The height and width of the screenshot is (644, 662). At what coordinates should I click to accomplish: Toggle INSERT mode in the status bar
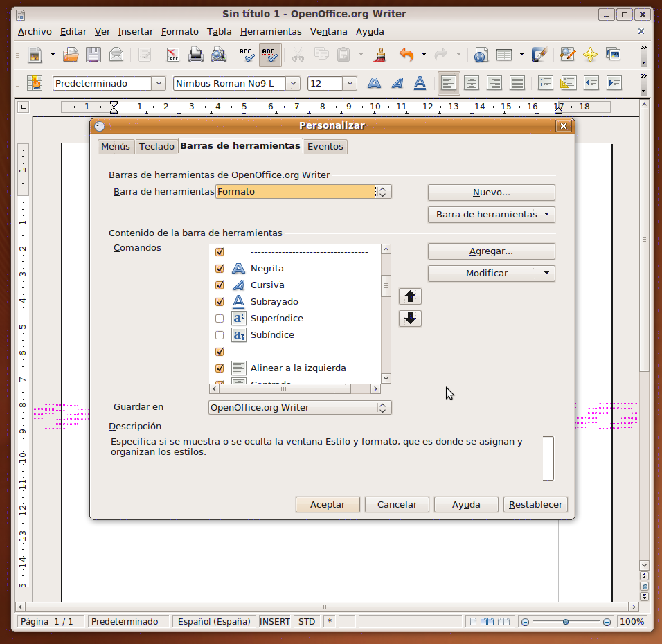coord(274,622)
